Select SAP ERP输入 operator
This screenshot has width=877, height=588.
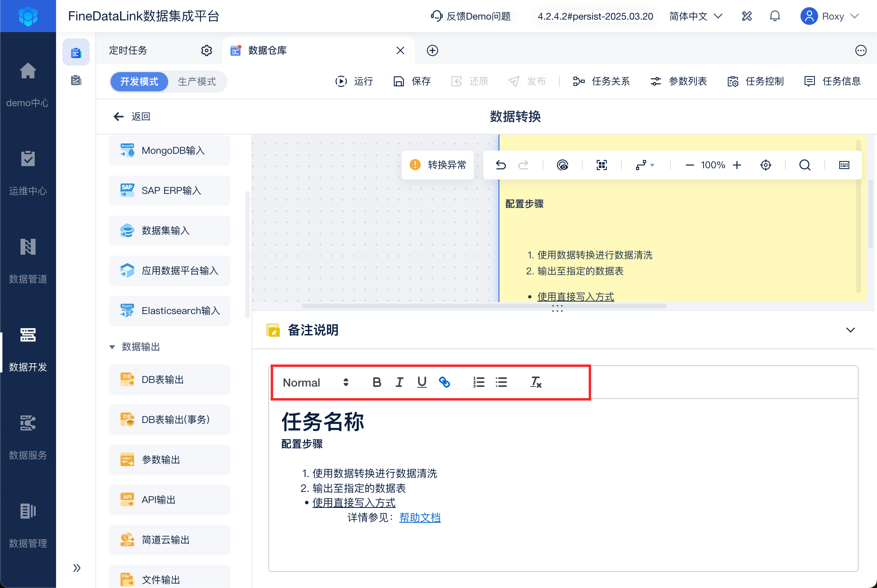click(170, 191)
